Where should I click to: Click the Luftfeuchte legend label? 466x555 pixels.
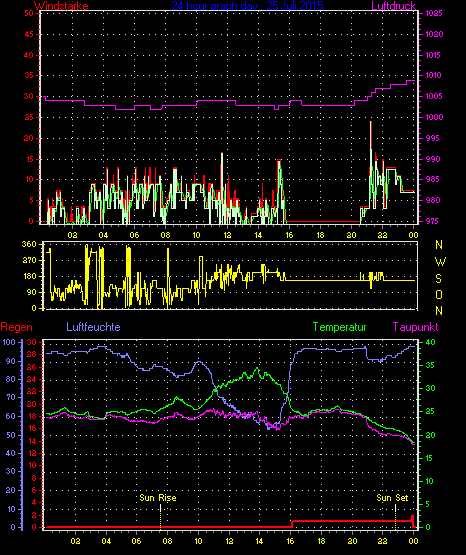pyautogui.click(x=93, y=326)
